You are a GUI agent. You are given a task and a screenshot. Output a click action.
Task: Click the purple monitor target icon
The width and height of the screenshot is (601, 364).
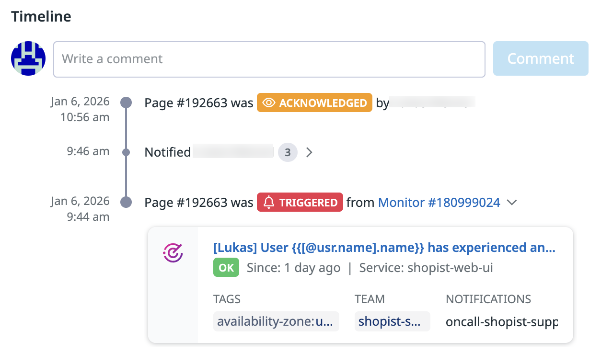(x=173, y=252)
